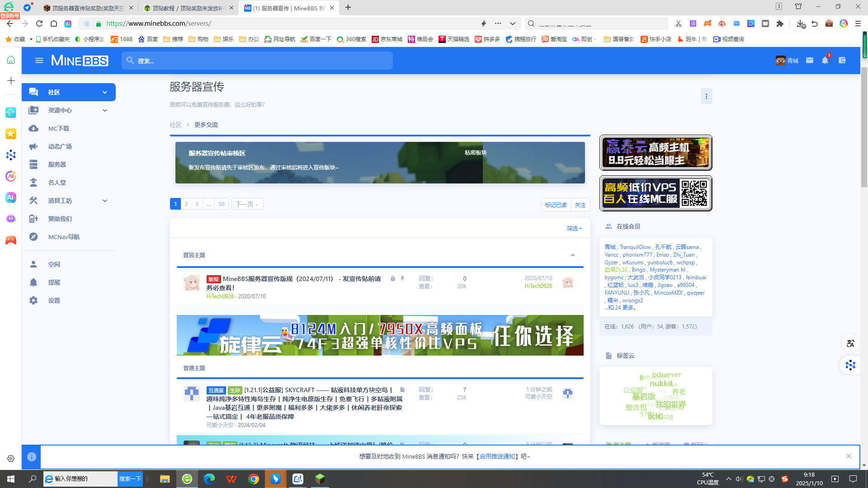The width and height of the screenshot is (868, 488).
Task: Open the SKYCRAFT 粘液科技单方块空岛 thread
Action: [304, 403]
